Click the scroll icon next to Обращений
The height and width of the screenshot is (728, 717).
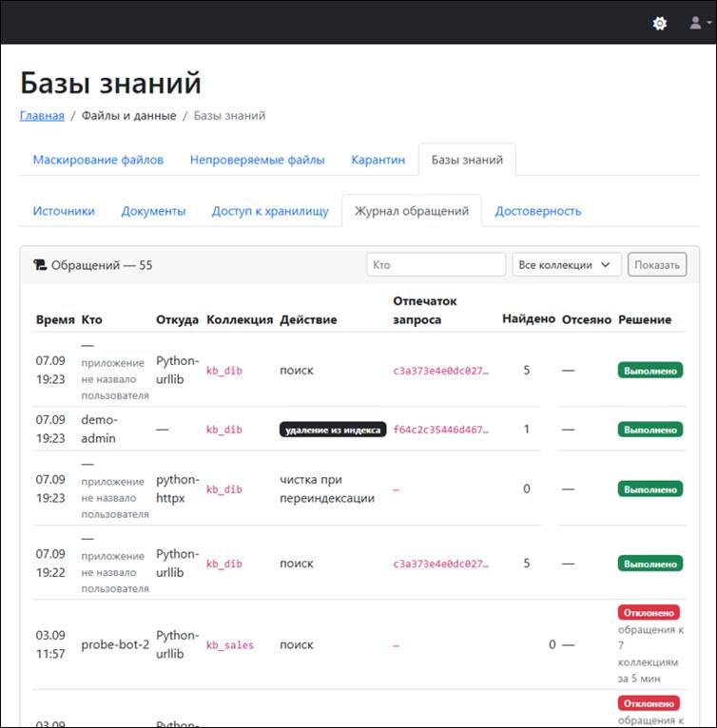(x=40, y=265)
